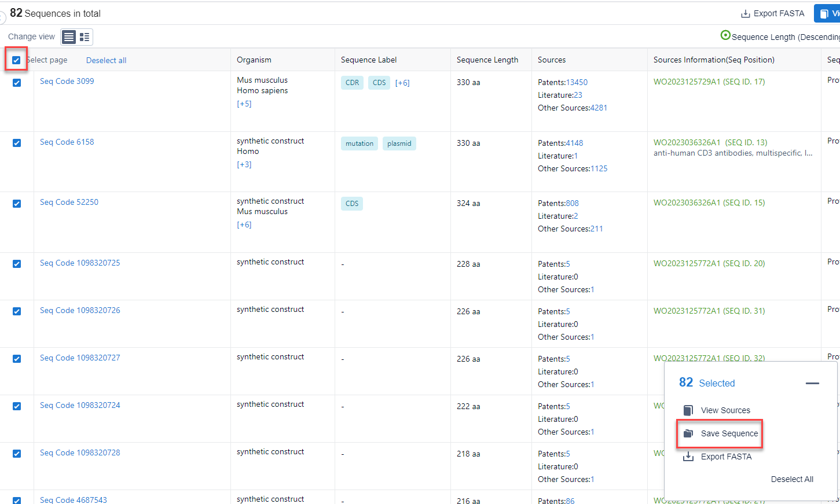Viewport: 840px width, 504px height.
Task: Switch to the detailed card view icon
Action: click(x=85, y=37)
